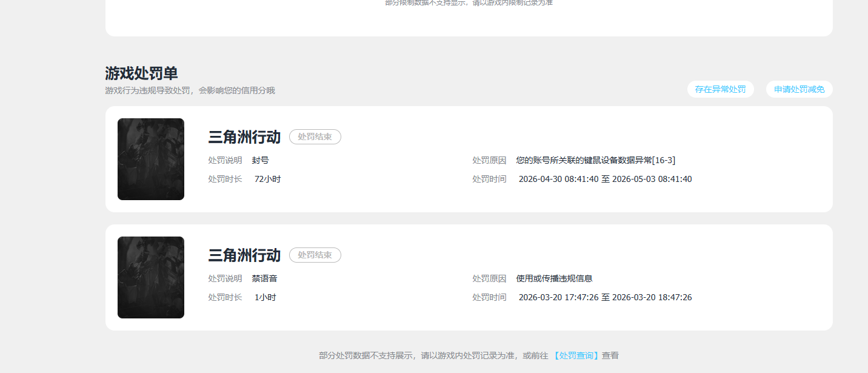Click 处罚说明 label in the 封号 card
This screenshot has height=373, width=868.
tap(225, 160)
